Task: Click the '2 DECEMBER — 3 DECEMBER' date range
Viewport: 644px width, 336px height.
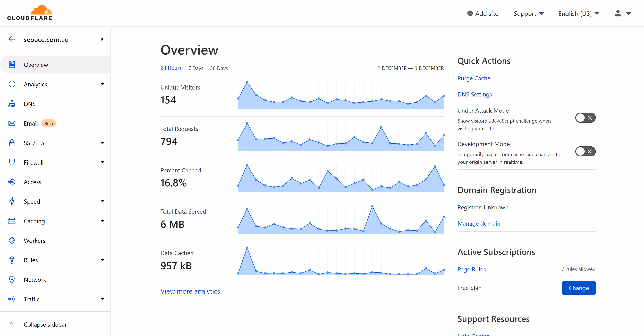Action: 410,68
